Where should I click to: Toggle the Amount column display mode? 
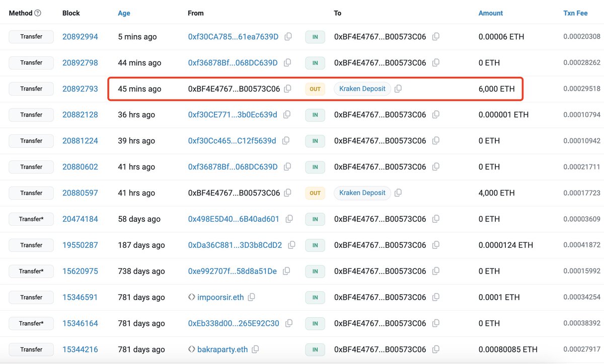(x=490, y=13)
